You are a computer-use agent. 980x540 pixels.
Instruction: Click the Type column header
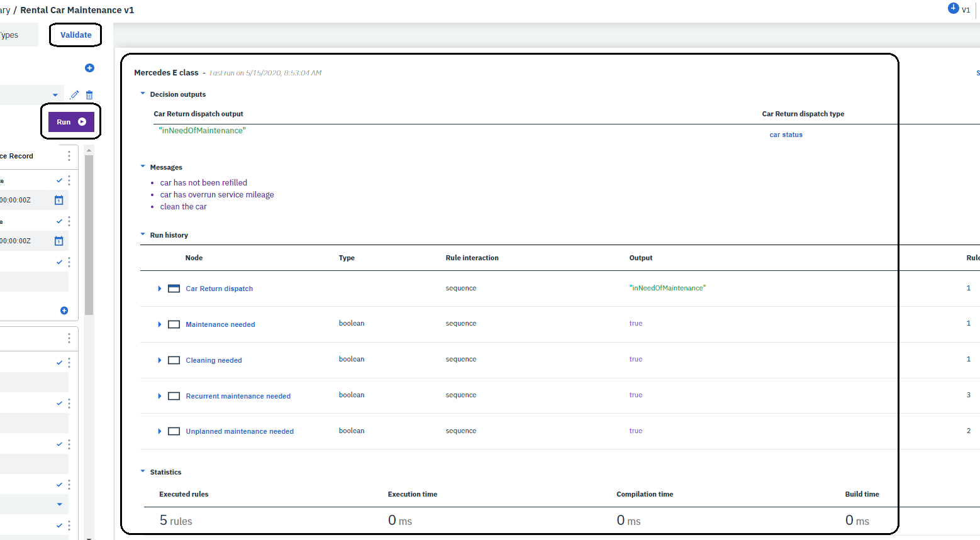[x=347, y=258]
